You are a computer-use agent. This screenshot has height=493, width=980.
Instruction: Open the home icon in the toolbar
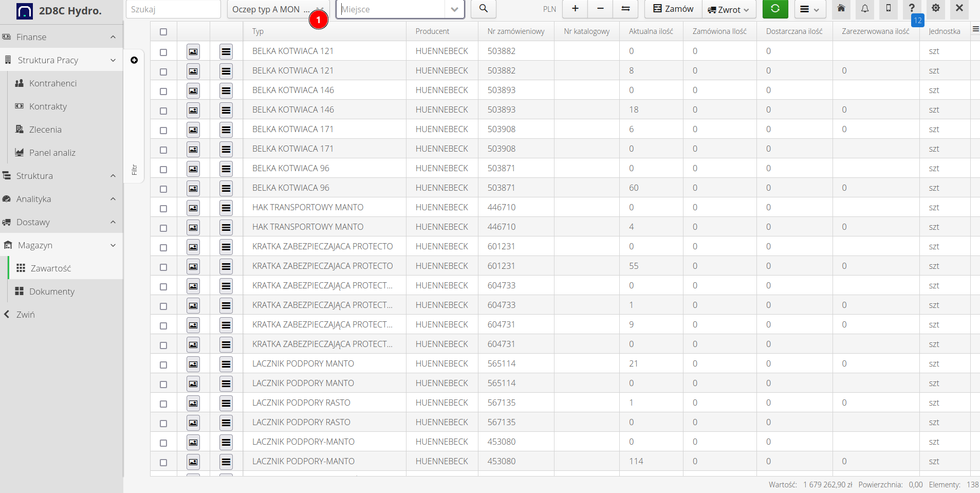(x=841, y=8)
